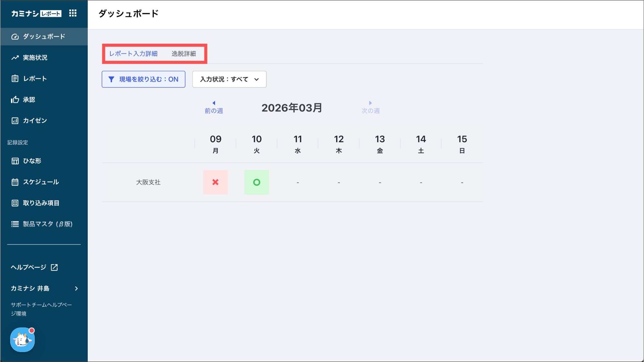The image size is (644, 362).
Task: Open the app switcher grid icon
Action: pos(73,13)
